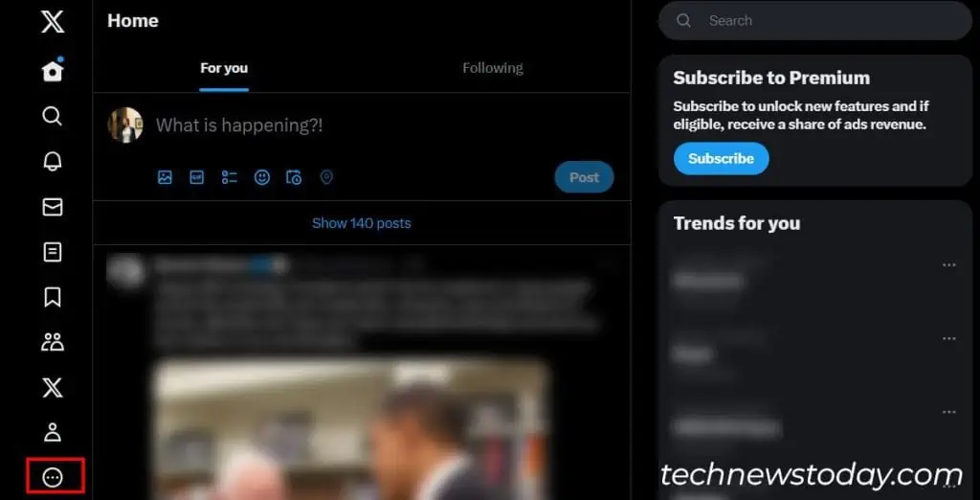
Task: Open Premium X icon in sidebar
Action: pos(53,388)
